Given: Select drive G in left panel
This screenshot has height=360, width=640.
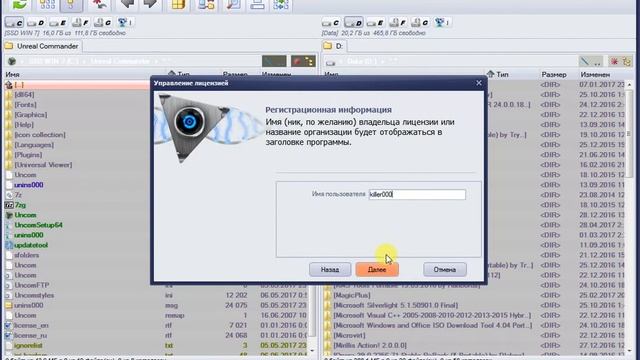Looking at the screenshot, I should 102,22.
